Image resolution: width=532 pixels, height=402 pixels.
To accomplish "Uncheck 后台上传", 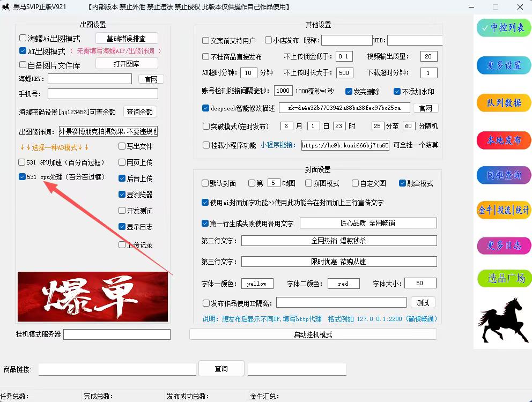I will pos(122,178).
